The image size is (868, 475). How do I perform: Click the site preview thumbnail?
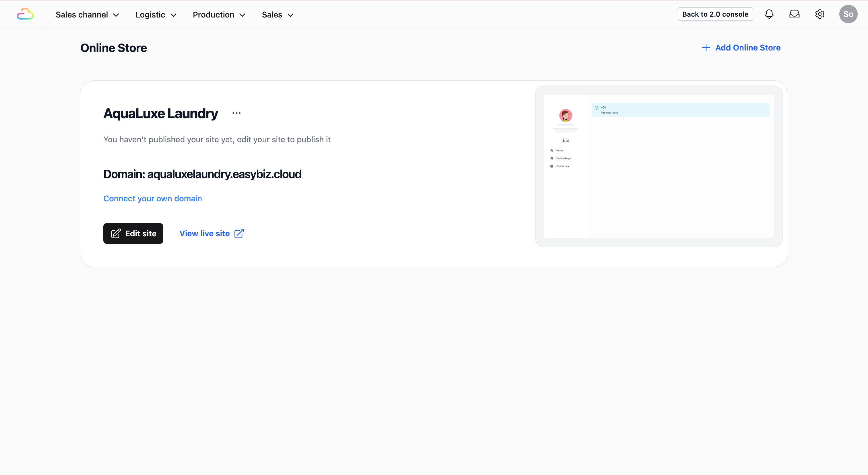(658, 166)
